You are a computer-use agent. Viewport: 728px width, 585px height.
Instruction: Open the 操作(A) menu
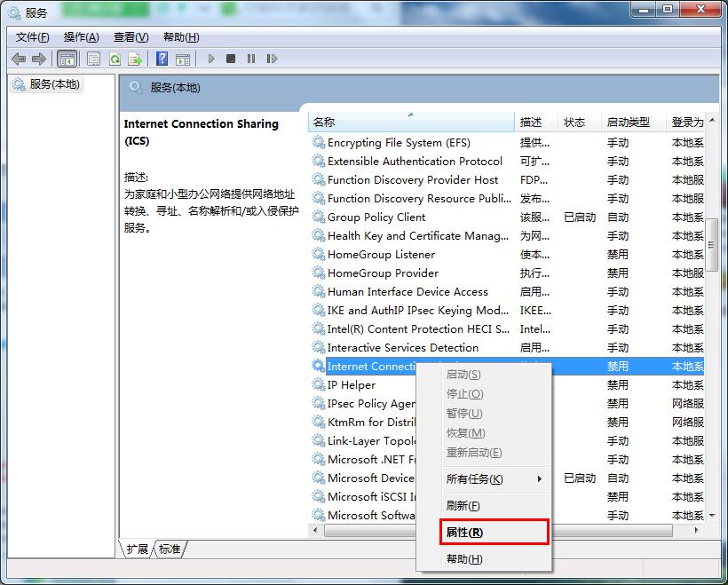point(82,37)
